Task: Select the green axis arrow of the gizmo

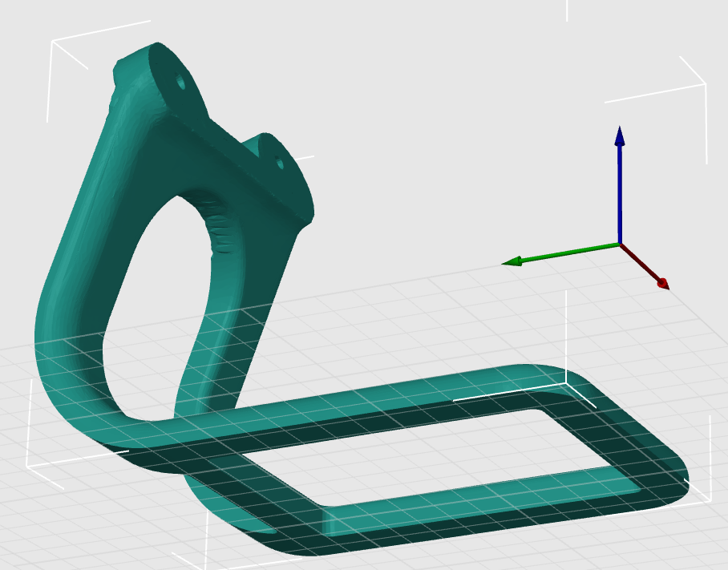Action: pyautogui.click(x=560, y=254)
